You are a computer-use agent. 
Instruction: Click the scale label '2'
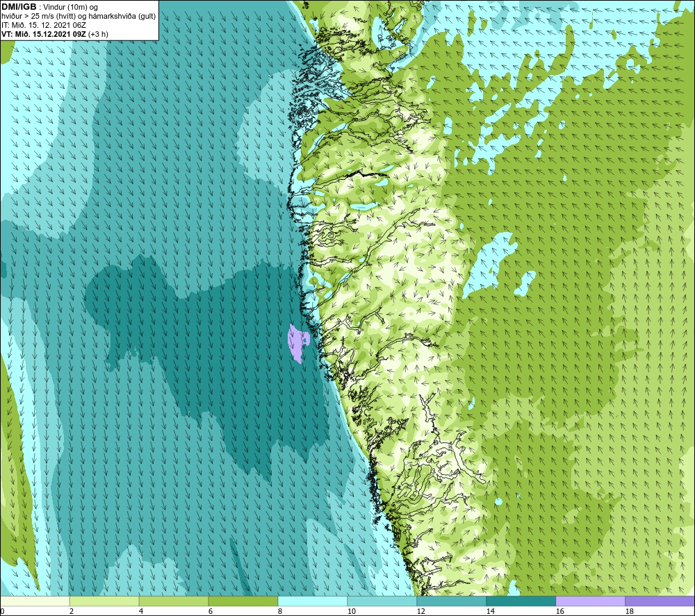[72, 612]
